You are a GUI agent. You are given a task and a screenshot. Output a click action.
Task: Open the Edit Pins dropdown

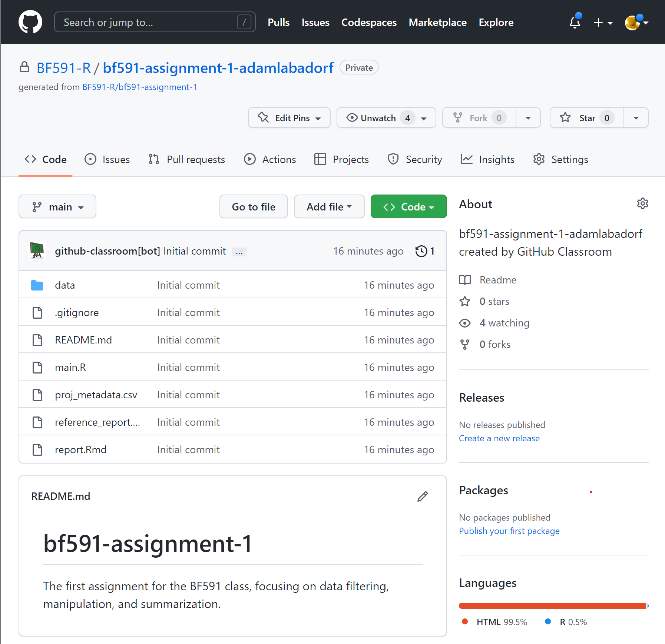(x=289, y=118)
